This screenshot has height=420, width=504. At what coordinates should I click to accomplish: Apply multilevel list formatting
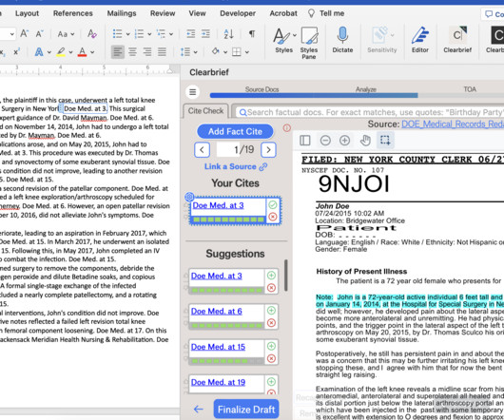point(161,33)
